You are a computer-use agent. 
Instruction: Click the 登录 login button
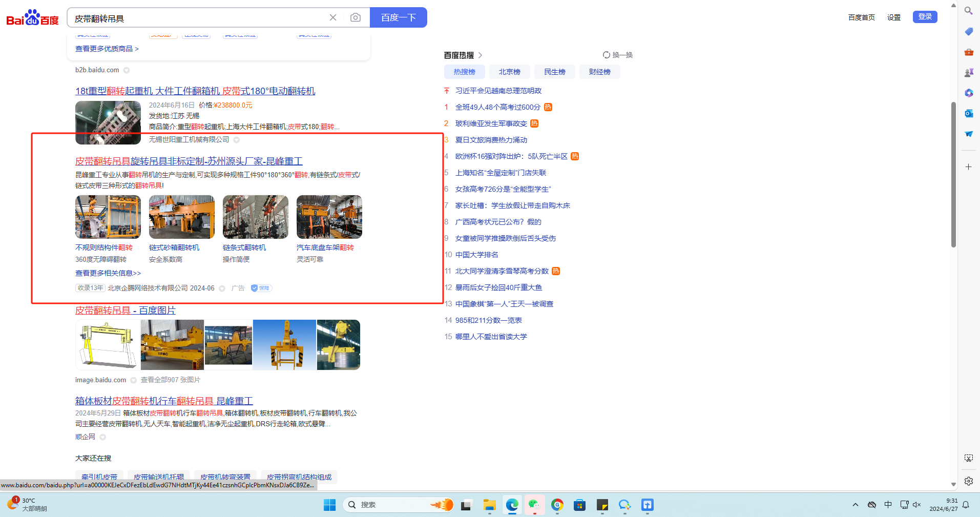click(x=925, y=17)
